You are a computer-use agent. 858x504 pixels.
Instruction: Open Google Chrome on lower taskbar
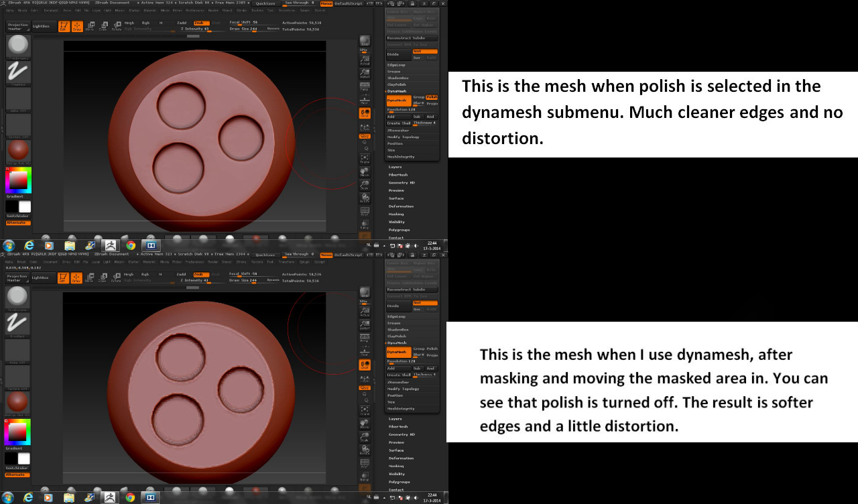click(x=131, y=497)
